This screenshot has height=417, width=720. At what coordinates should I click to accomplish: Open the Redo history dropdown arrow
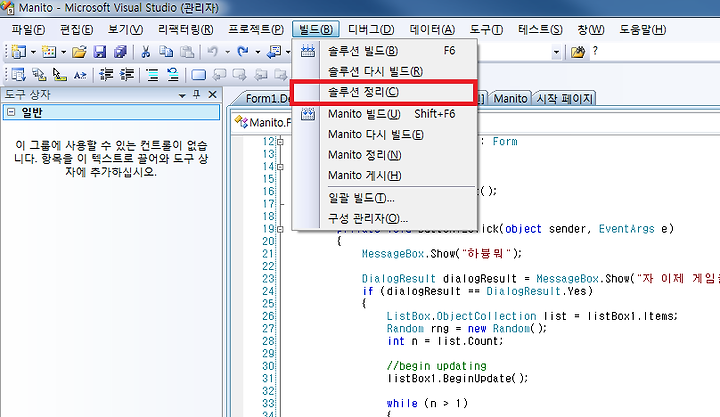coord(257,52)
